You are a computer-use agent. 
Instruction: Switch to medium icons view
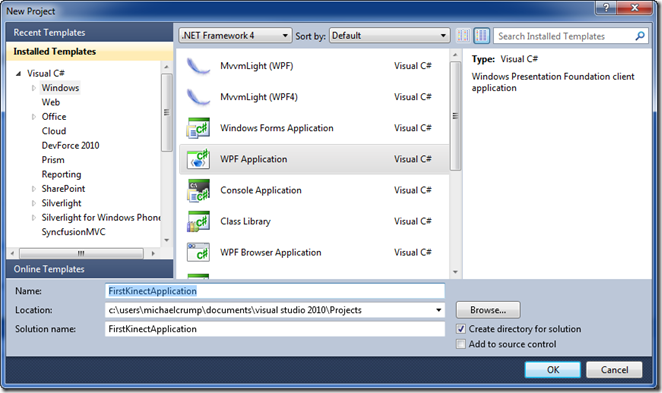[481, 36]
